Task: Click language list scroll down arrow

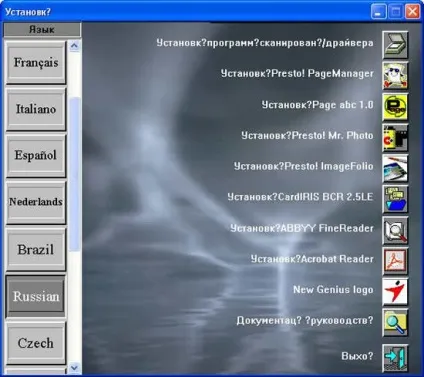Action: (x=74, y=368)
